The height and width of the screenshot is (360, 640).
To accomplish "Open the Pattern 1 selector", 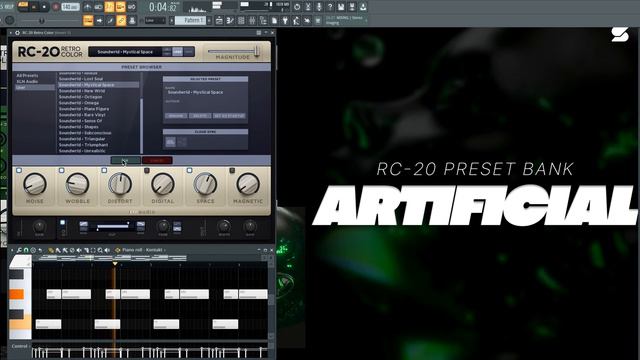I will click(191, 20).
